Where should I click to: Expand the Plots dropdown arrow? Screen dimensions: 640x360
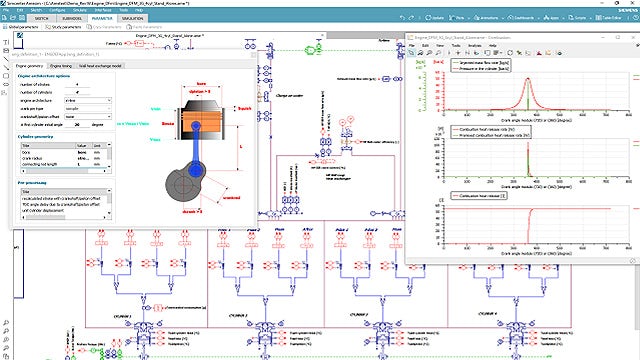click(x=469, y=18)
